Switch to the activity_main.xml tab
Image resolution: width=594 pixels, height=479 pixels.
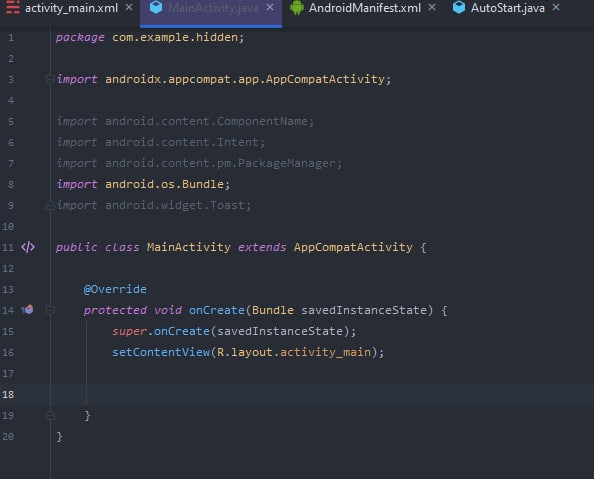click(x=71, y=8)
